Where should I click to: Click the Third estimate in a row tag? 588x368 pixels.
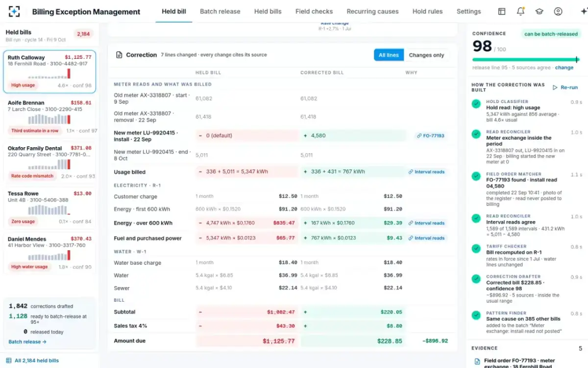[35, 131]
